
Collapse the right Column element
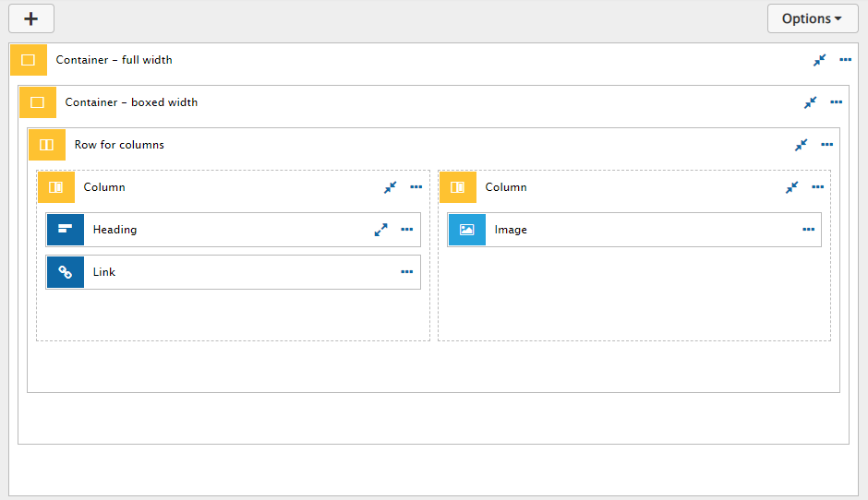[x=791, y=187]
